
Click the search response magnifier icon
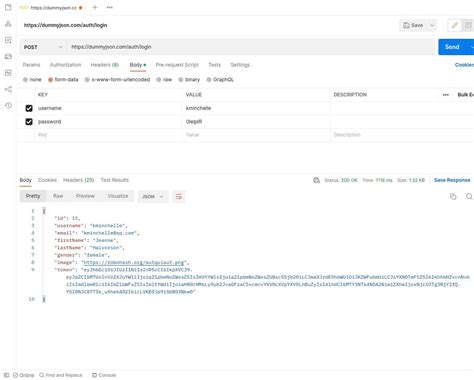pyautogui.click(x=469, y=196)
